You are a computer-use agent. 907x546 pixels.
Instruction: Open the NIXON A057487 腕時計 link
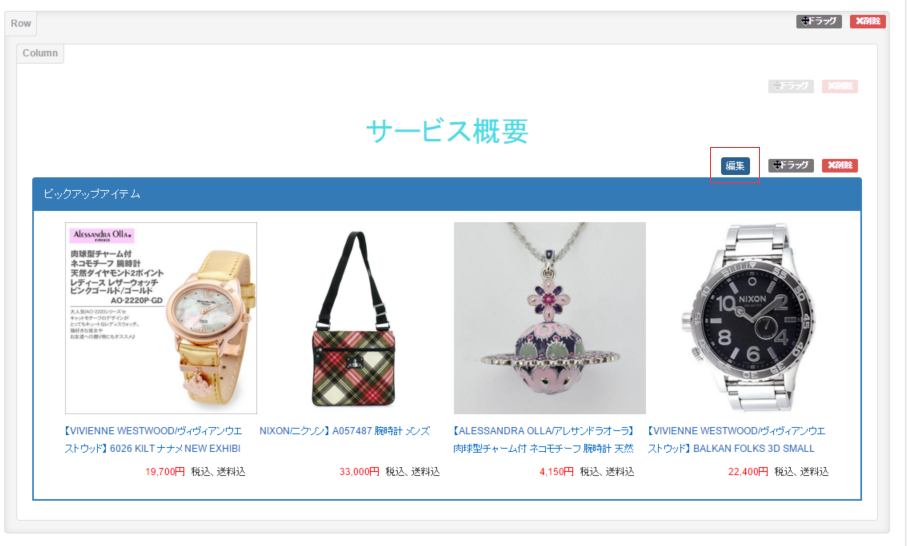[345, 431]
